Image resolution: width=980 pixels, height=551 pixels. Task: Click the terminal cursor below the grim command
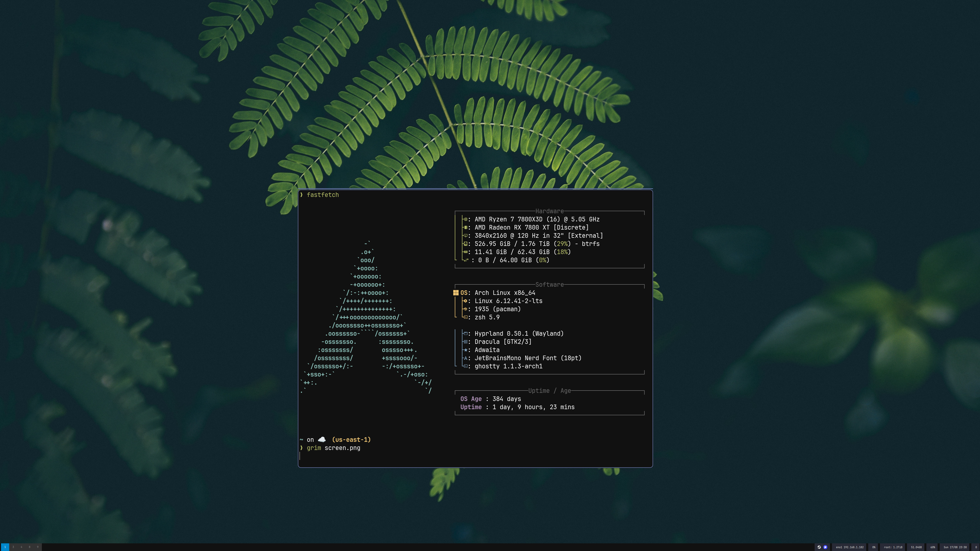[x=300, y=456]
